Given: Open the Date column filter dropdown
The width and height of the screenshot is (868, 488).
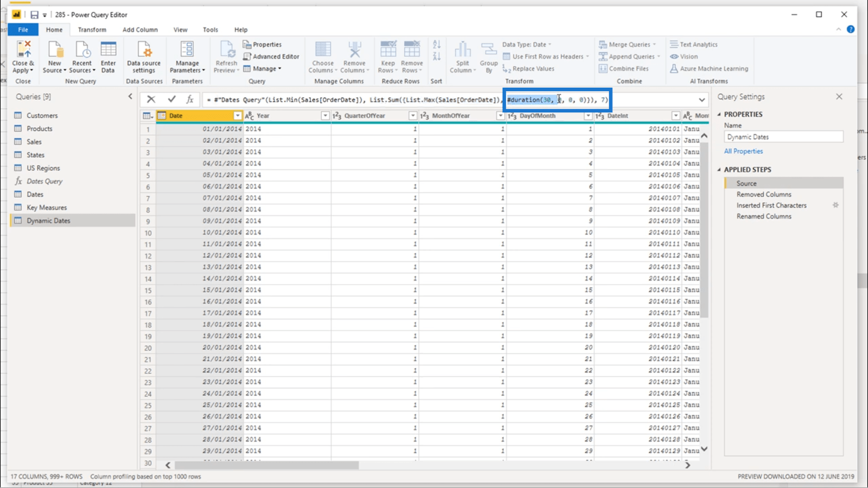Looking at the screenshot, I should point(237,115).
